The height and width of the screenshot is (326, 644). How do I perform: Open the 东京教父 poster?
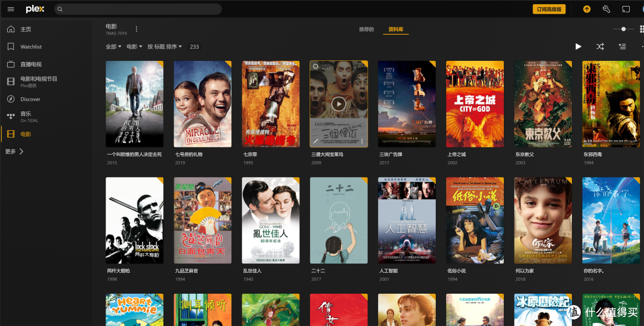click(543, 104)
